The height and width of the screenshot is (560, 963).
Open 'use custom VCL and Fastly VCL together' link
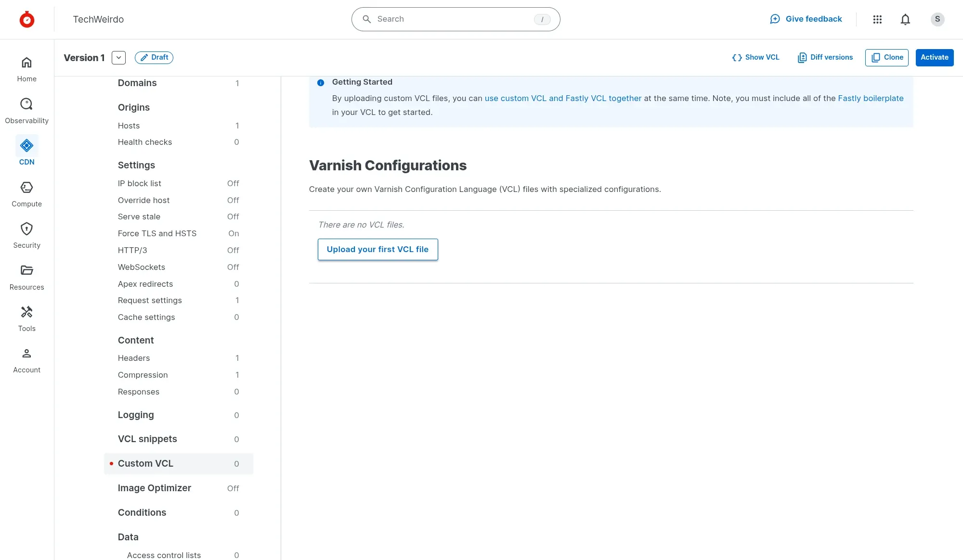(563, 98)
